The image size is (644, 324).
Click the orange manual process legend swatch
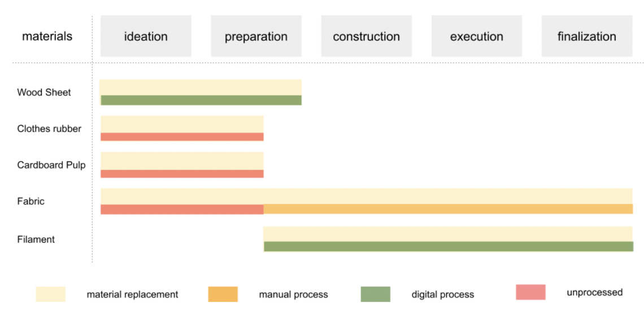(x=223, y=294)
